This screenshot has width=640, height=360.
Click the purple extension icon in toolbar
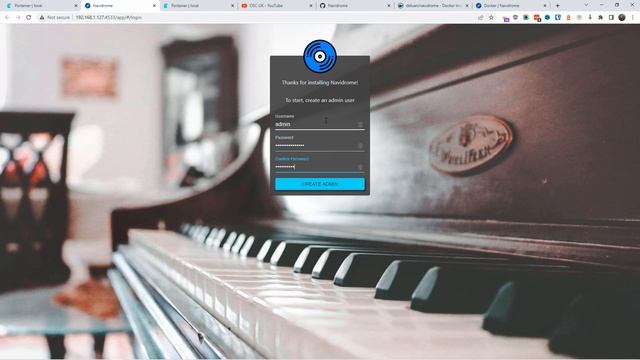tap(506, 18)
